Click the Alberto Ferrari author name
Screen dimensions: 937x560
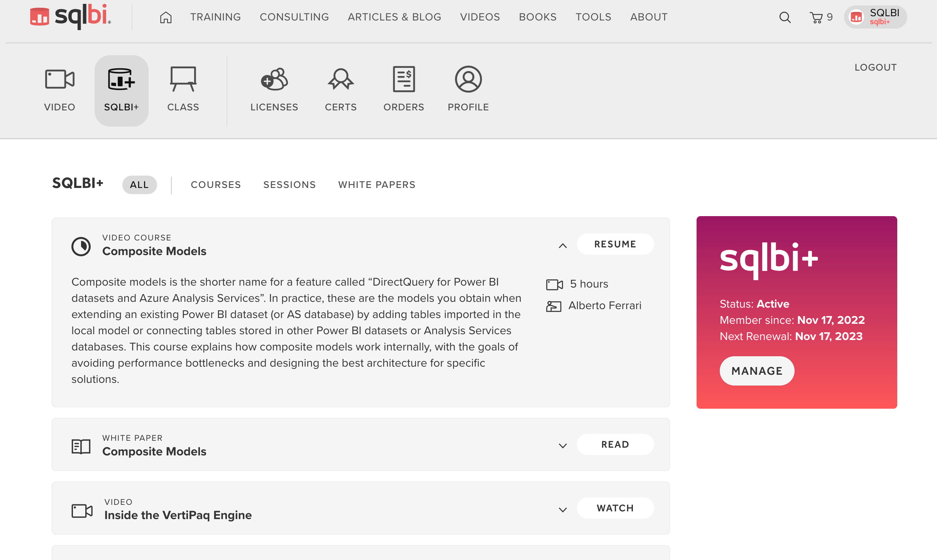605,306
